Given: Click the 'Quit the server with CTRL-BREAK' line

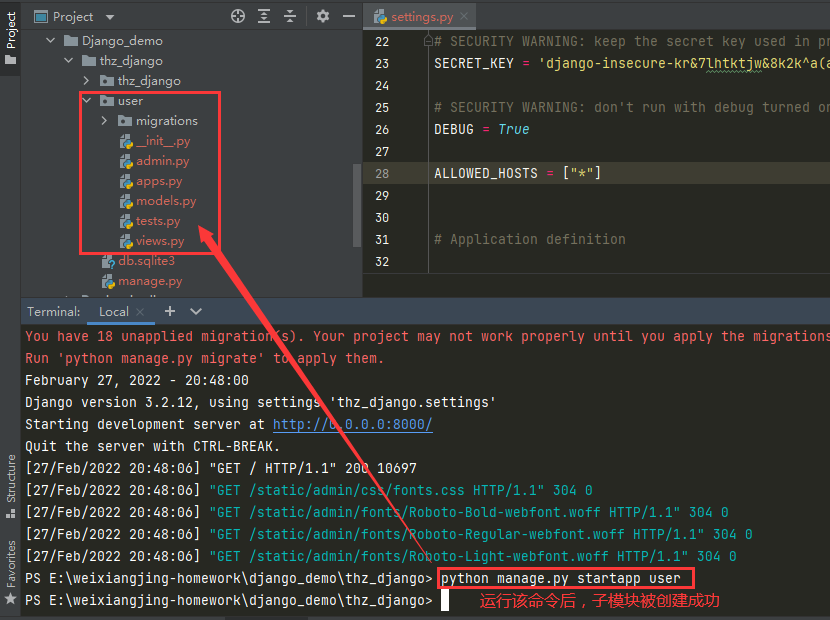Looking at the screenshot, I should coord(152,446).
